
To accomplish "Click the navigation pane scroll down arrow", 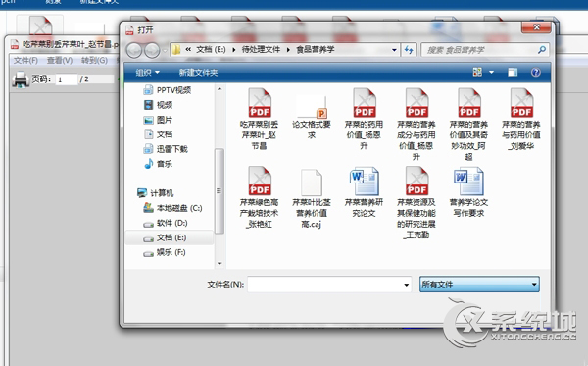I will tap(220, 264).
